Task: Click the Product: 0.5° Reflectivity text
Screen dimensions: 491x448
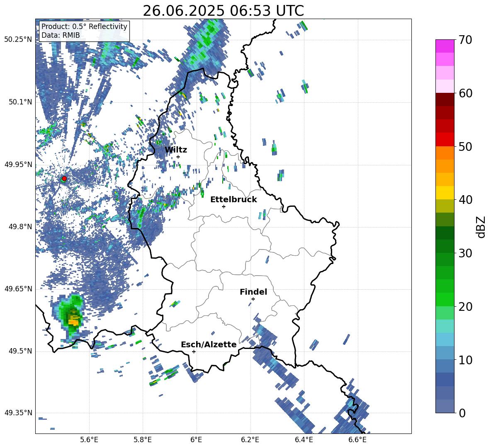Action: (84, 27)
